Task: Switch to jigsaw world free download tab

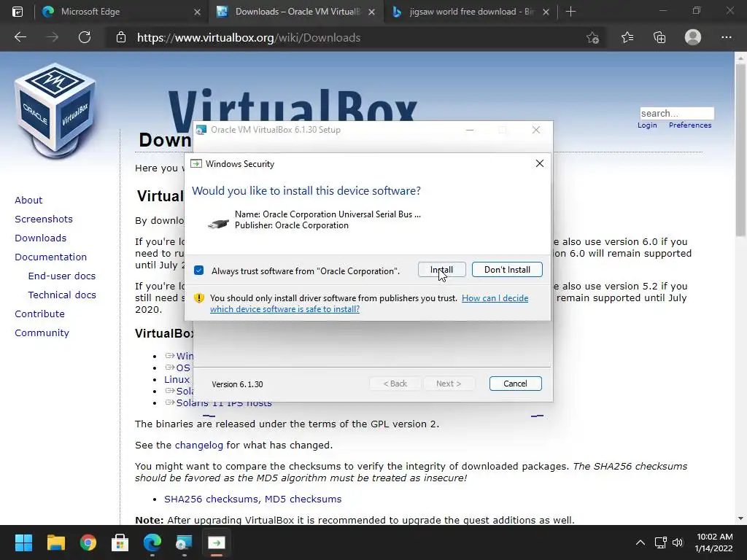Action: (x=472, y=12)
